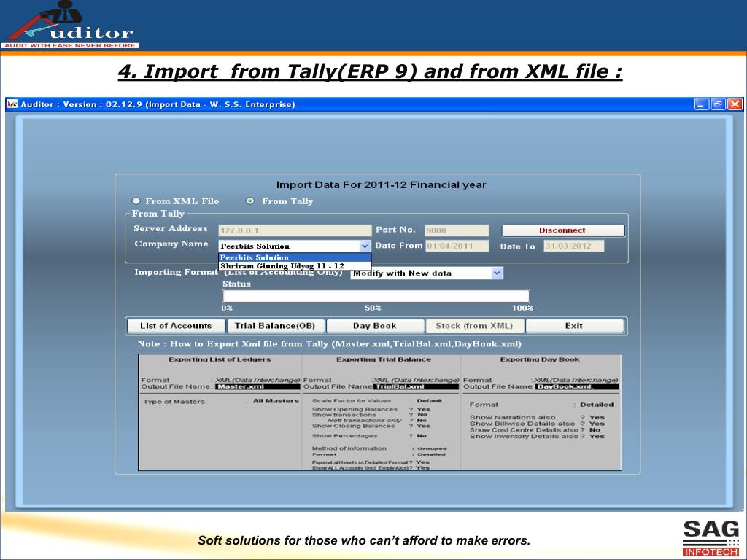747x560 pixels.
Task: Click the Status progress bar
Action: pyautogui.click(x=376, y=296)
